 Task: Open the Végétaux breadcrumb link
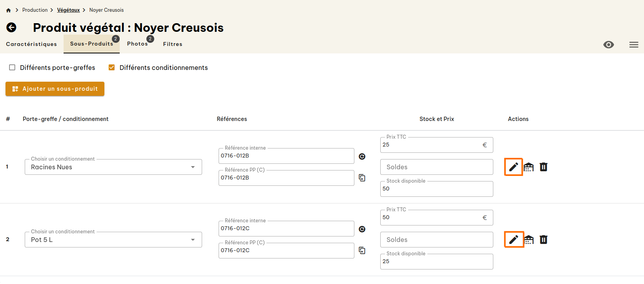[68, 10]
